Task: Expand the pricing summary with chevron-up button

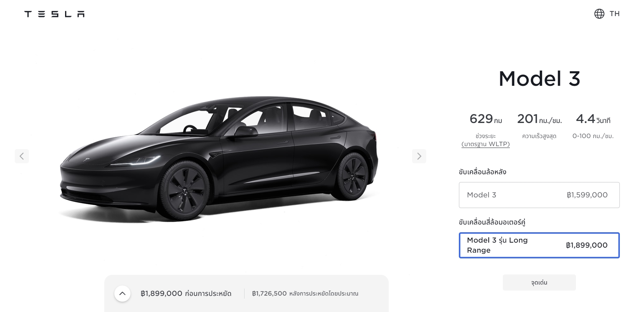Action: (122, 294)
